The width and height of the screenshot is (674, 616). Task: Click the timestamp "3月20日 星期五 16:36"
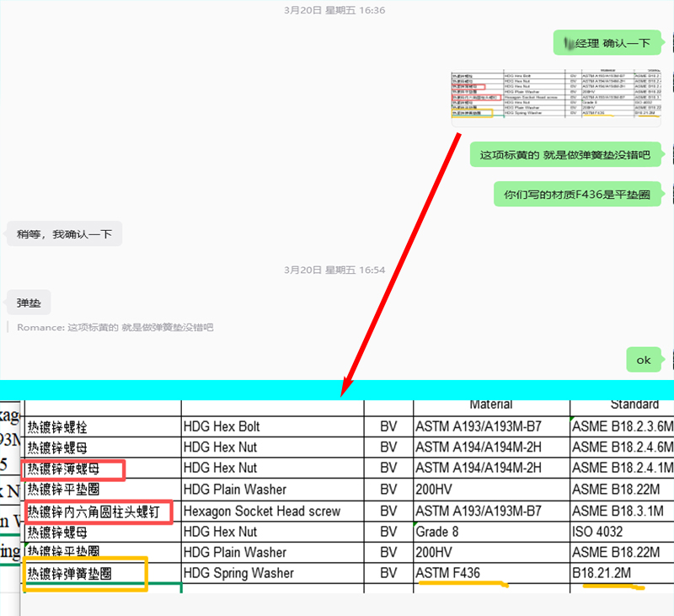coord(334,10)
